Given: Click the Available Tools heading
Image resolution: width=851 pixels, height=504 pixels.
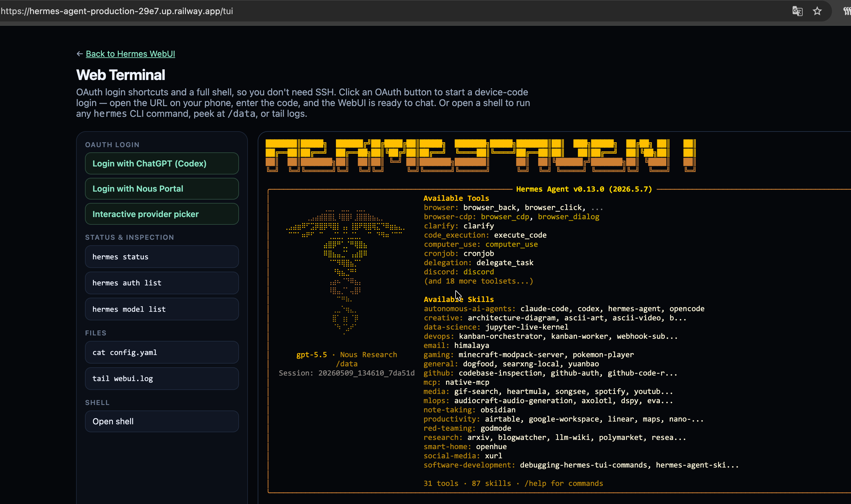Looking at the screenshot, I should [456, 198].
